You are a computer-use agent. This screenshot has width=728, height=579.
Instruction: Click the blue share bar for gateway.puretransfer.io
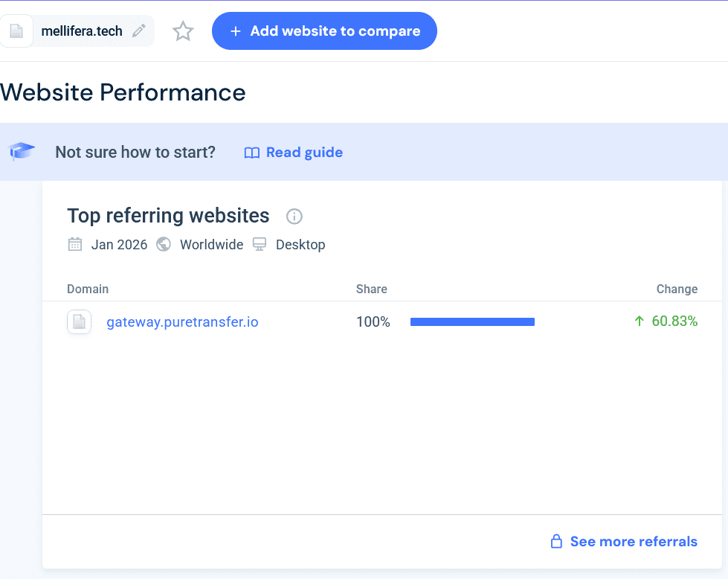pyautogui.click(x=472, y=322)
